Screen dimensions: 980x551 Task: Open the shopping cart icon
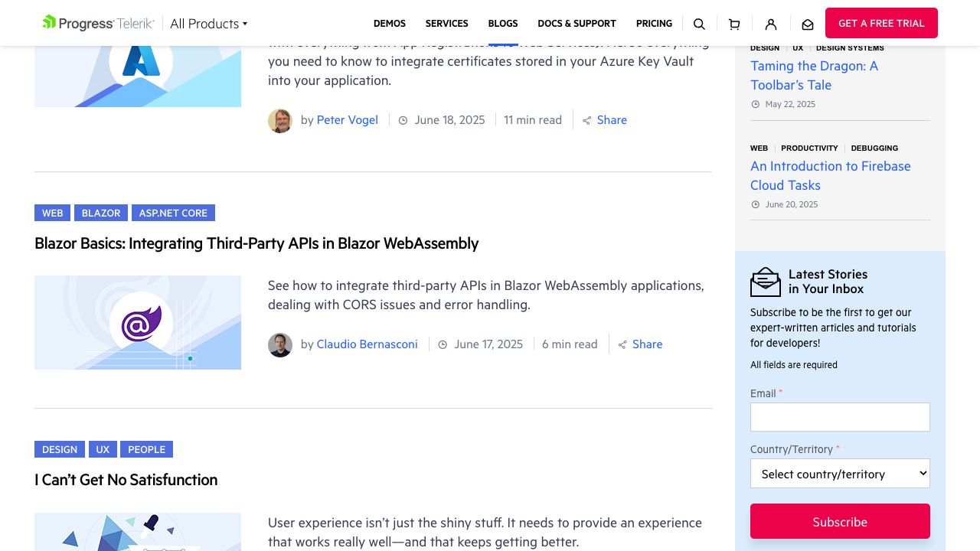tap(734, 24)
